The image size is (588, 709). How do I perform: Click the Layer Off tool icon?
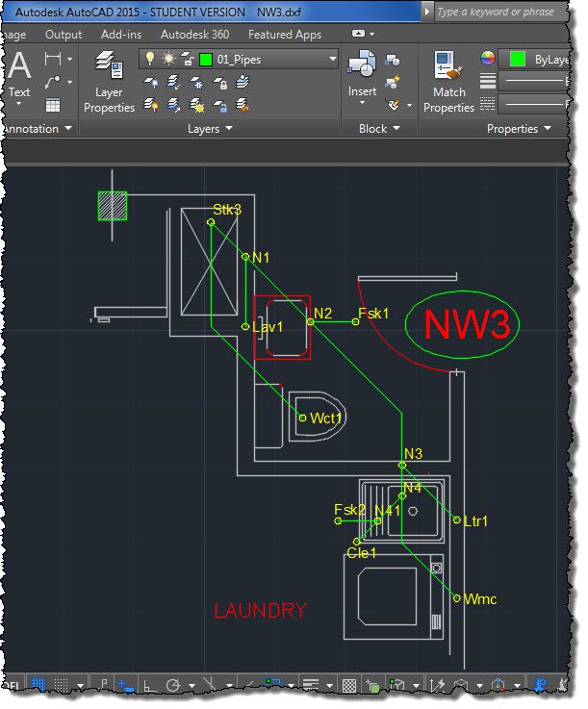(151, 83)
